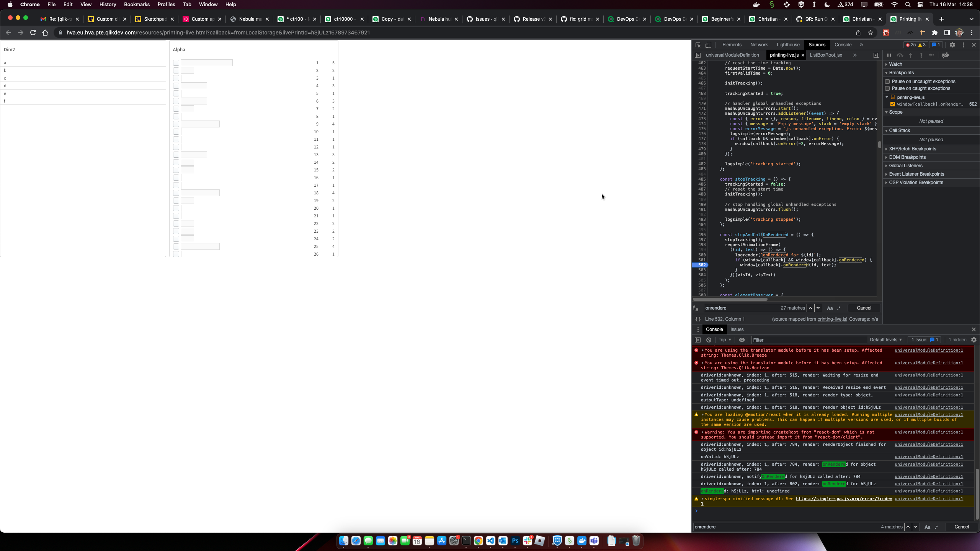The width and height of the screenshot is (980, 551).
Task: Switch to the Network tab
Action: (758, 45)
